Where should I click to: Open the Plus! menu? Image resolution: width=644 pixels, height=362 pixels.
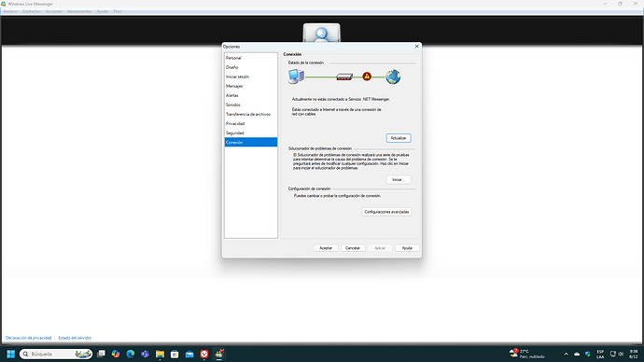pyautogui.click(x=118, y=11)
